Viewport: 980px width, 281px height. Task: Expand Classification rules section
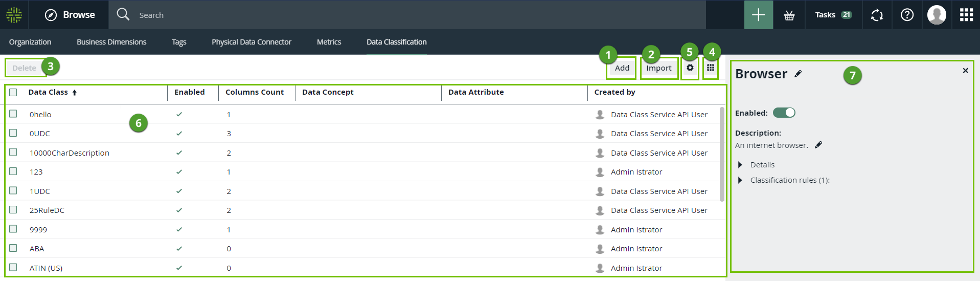[740, 180]
